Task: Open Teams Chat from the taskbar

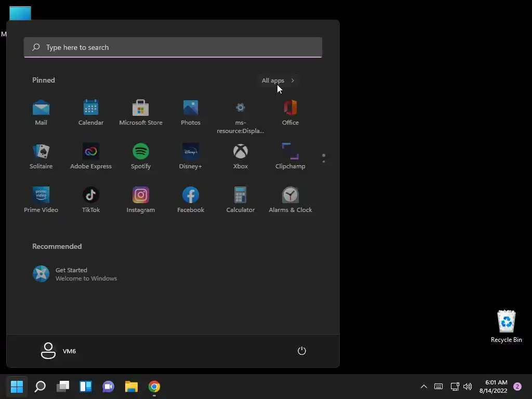Action: pyautogui.click(x=108, y=387)
